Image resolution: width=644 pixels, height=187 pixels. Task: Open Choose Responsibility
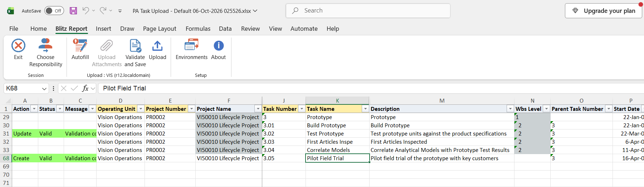point(45,53)
